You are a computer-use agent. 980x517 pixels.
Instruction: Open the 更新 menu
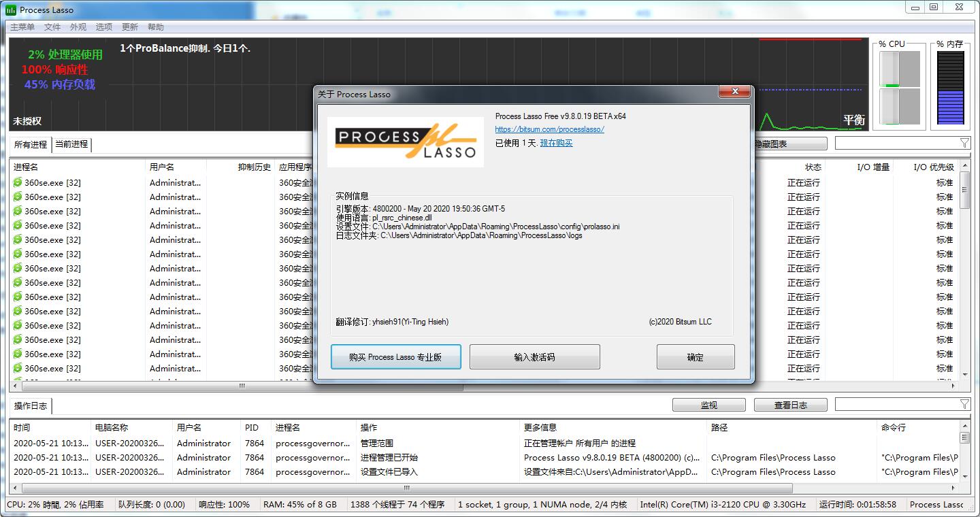pyautogui.click(x=130, y=27)
